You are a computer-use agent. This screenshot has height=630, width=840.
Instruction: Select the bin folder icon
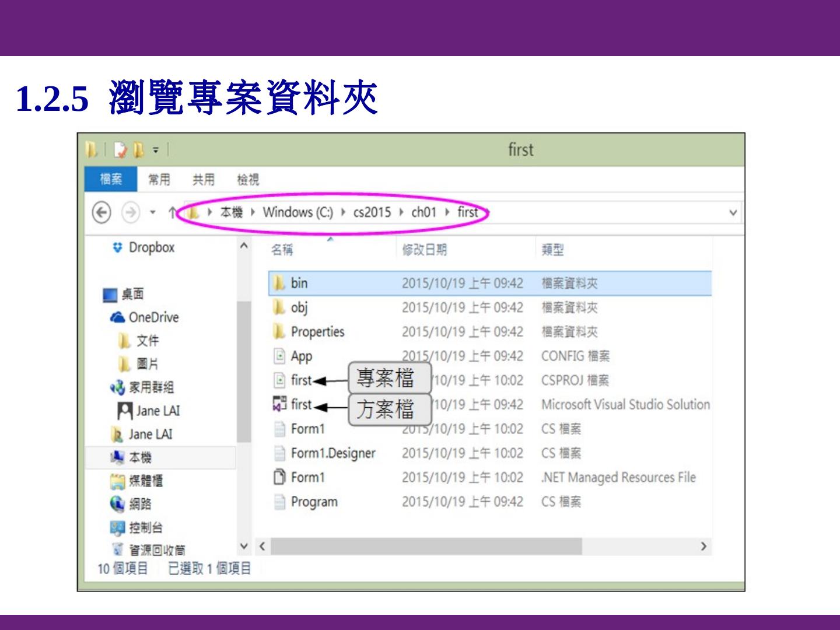point(279,283)
